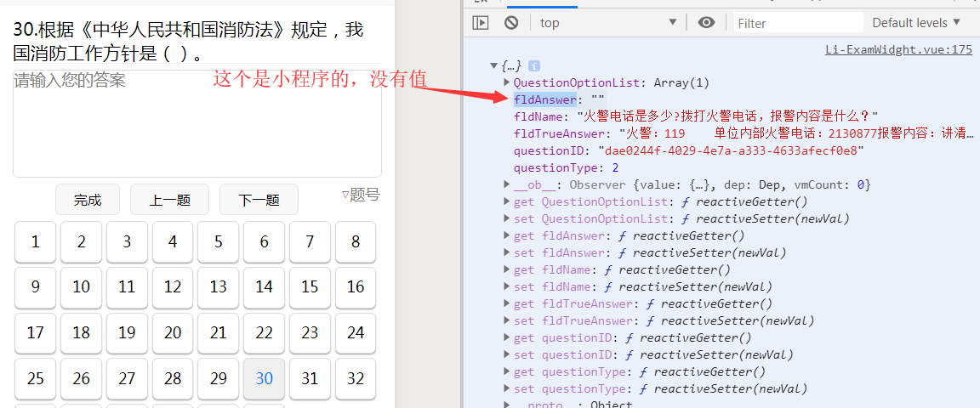Screen dimensions: 980x408
Task: Open the Default levels dropdown
Action: tap(915, 23)
